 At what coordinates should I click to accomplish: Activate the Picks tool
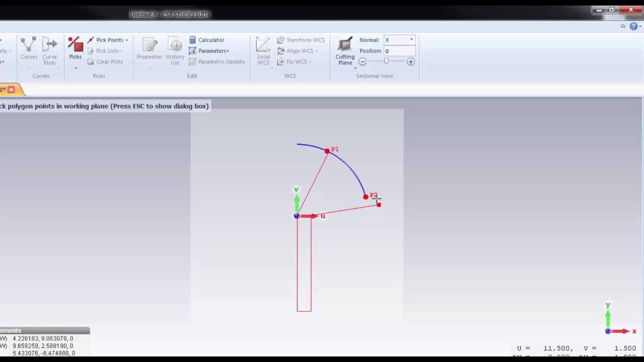pyautogui.click(x=75, y=49)
